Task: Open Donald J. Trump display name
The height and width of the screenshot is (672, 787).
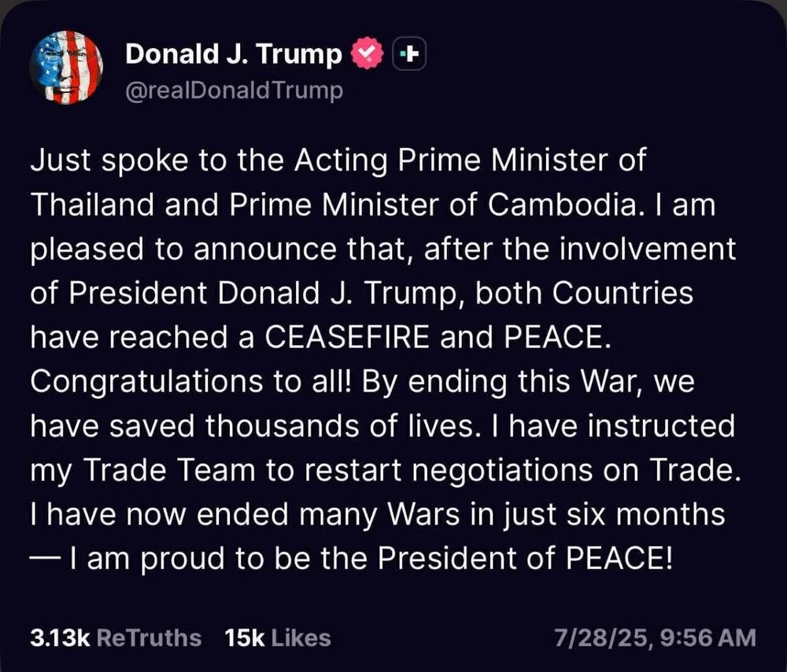Action: [x=234, y=54]
